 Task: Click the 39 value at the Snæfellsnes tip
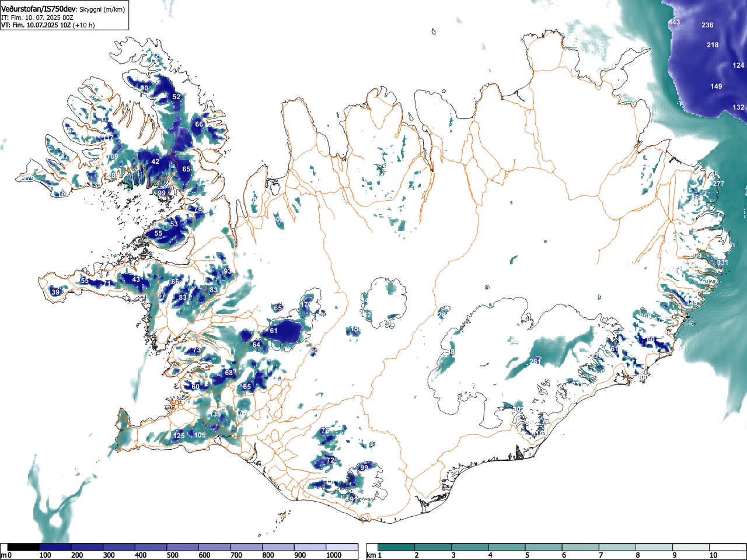(55, 292)
